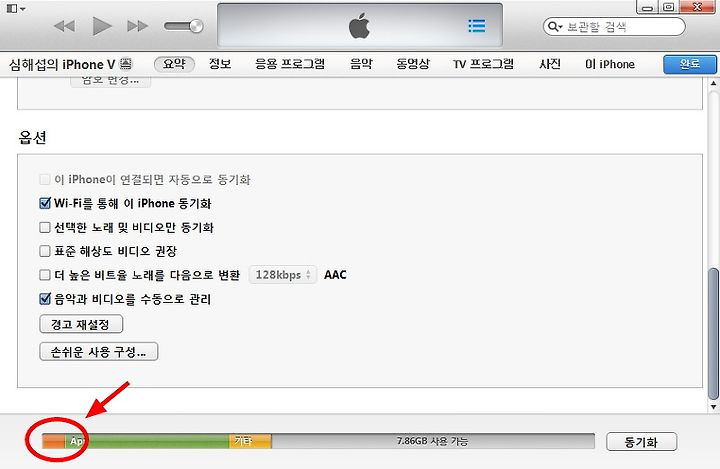Image resolution: width=720 pixels, height=469 pixels.
Task: Click the AAC format label
Action: (x=335, y=275)
